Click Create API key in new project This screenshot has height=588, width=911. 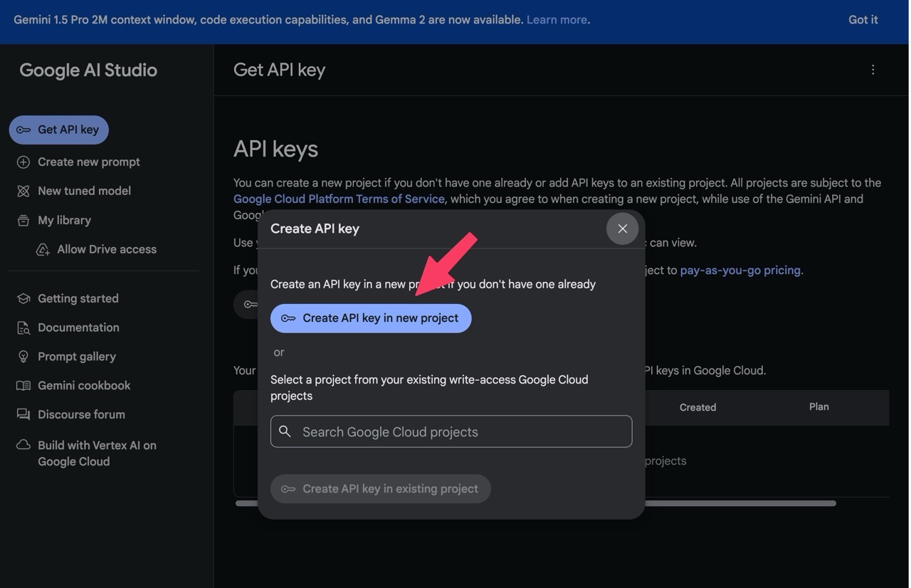tap(371, 318)
